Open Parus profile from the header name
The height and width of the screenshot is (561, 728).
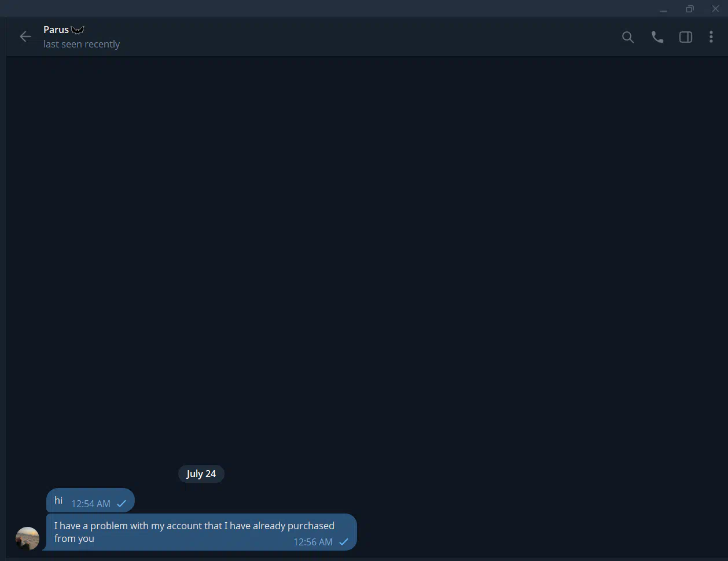tap(56, 30)
